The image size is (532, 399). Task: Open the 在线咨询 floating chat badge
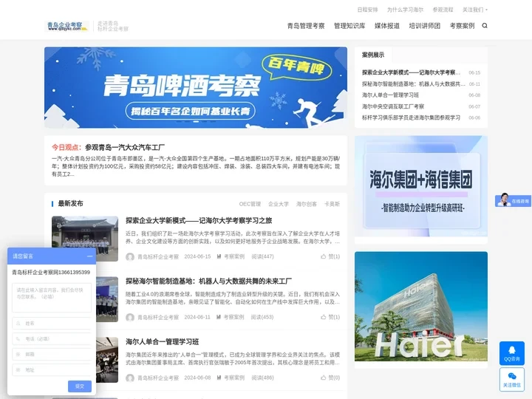tap(513, 200)
